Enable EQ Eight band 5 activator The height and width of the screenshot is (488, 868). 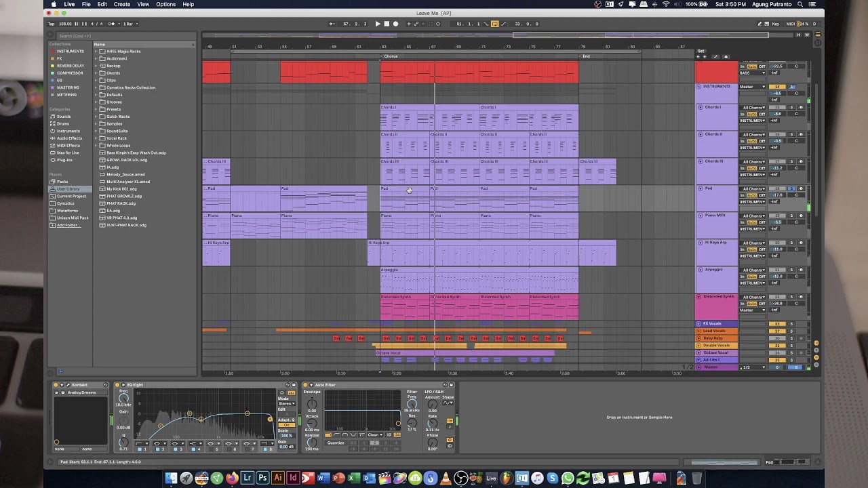(x=211, y=449)
